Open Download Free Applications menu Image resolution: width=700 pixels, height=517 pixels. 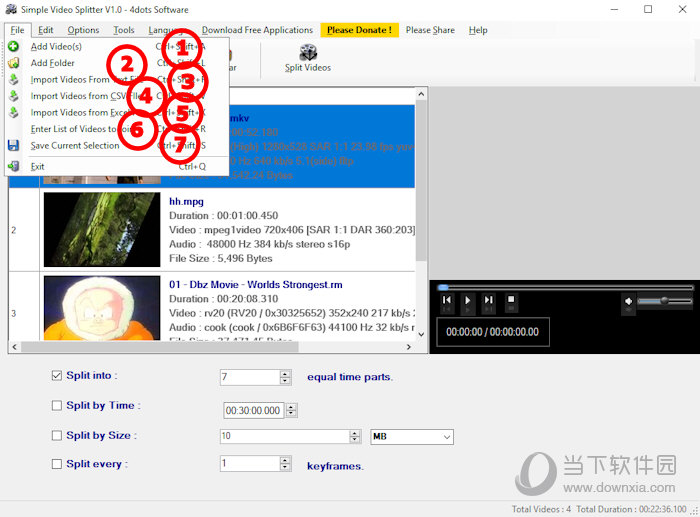257,30
